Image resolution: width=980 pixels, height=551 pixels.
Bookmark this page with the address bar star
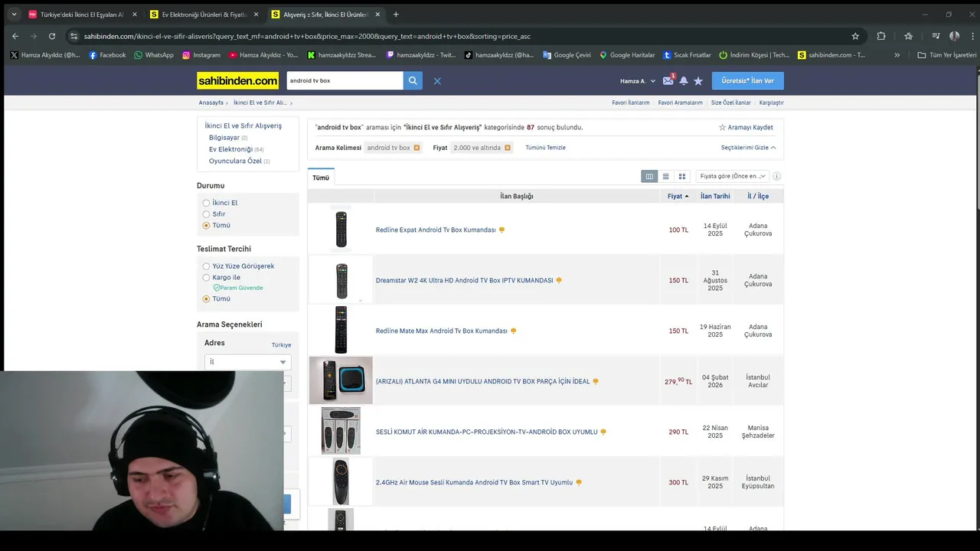pos(855,36)
